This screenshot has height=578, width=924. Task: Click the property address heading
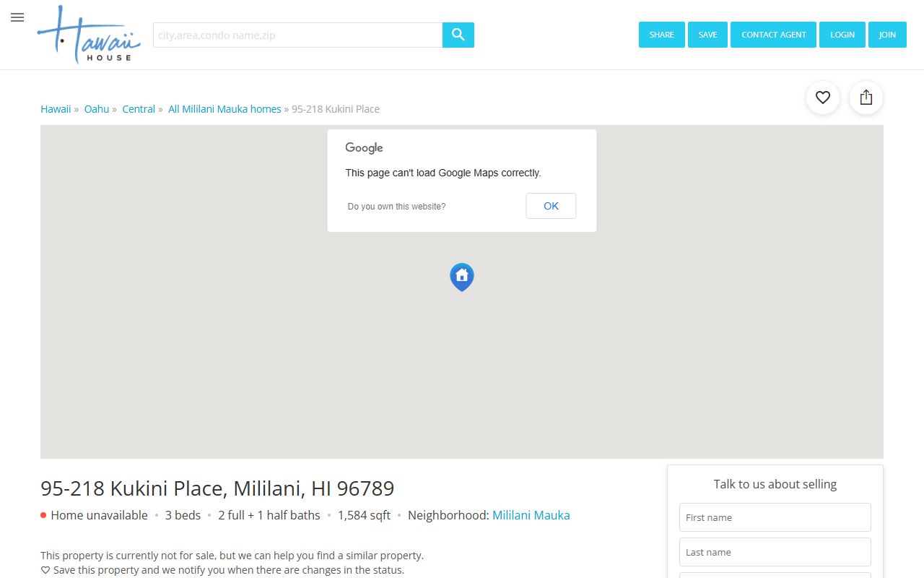[x=217, y=488]
